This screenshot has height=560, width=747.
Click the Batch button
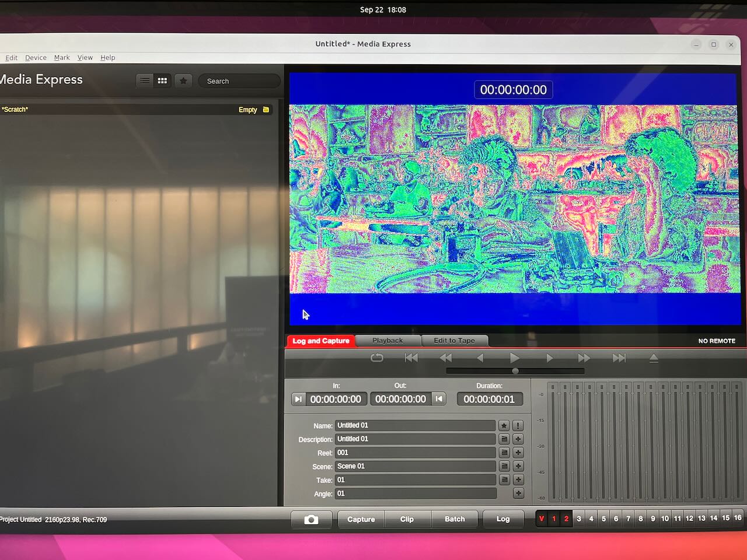point(455,519)
